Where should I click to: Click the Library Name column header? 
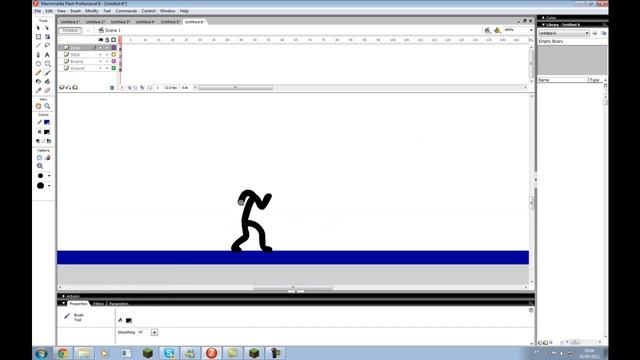point(562,80)
